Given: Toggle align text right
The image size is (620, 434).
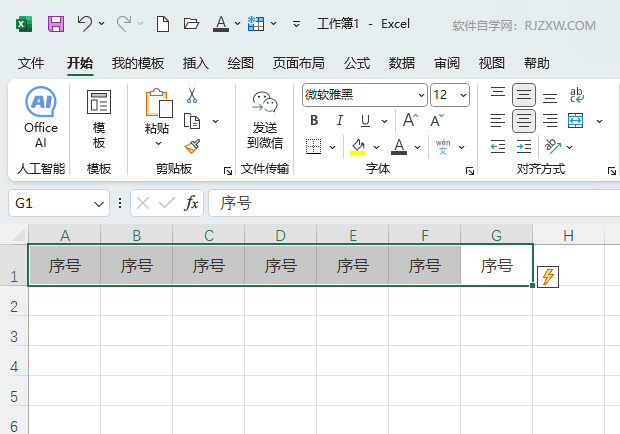Looking at the screenshot, I should pos(550,121).
